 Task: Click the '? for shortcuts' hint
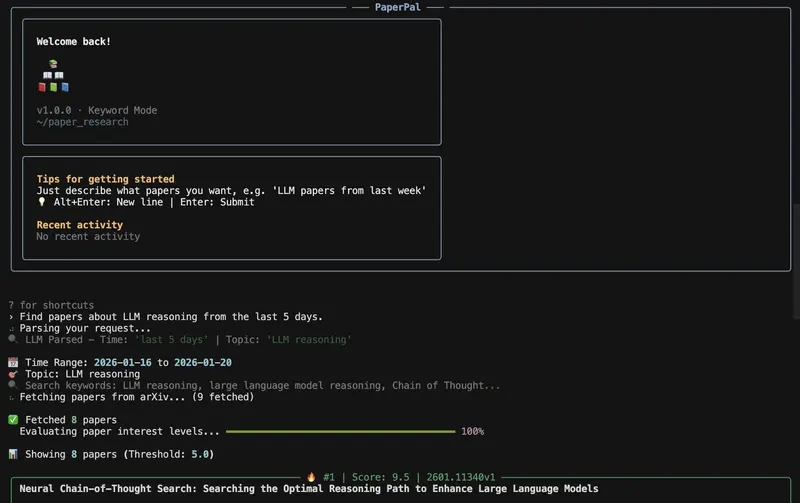50,305
